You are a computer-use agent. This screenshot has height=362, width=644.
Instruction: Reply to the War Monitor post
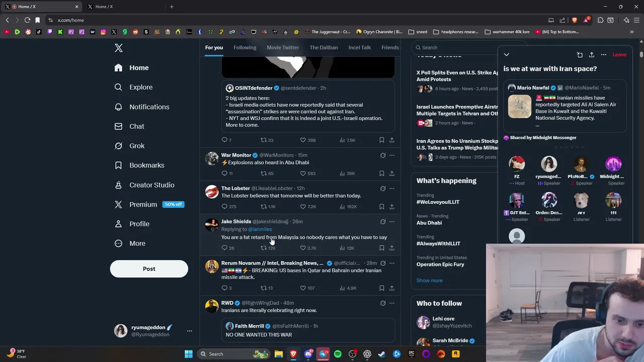coord(224,173)
